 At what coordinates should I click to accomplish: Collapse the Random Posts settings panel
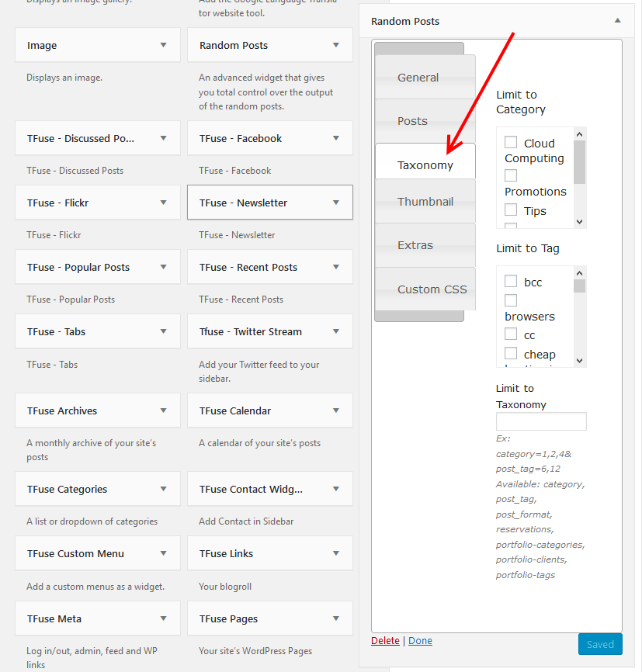pos(617,22)
